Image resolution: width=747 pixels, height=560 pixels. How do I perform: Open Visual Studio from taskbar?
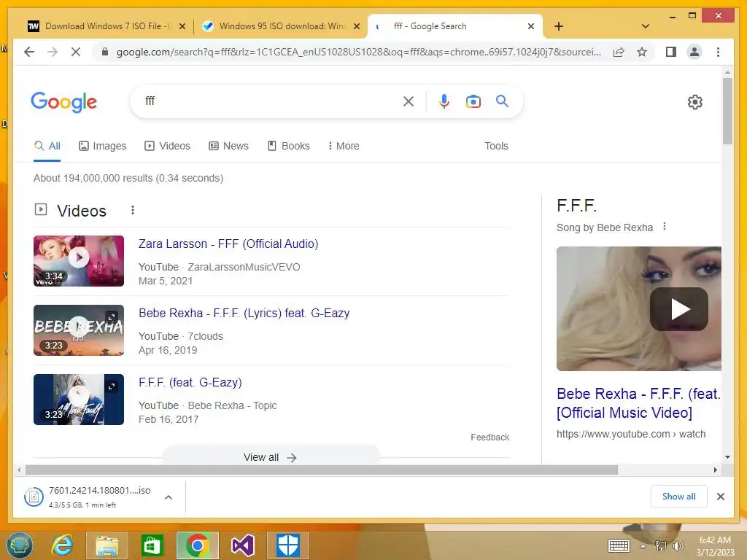pyautogui.click(x=242, y=545)
